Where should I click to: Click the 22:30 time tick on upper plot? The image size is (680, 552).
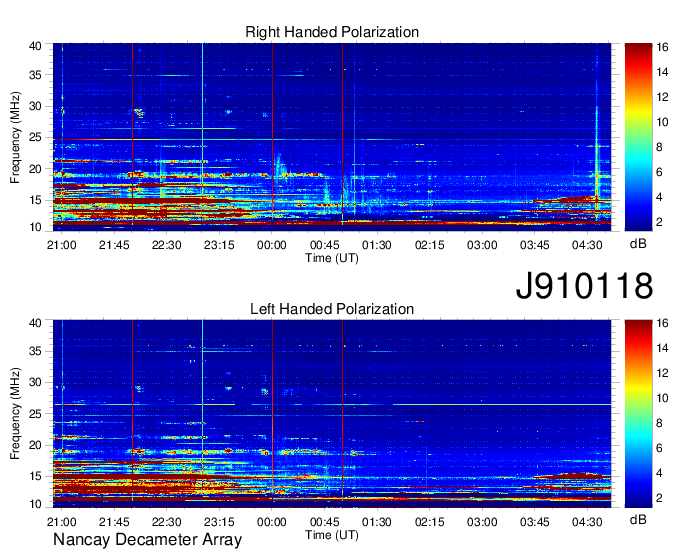point(167,245)
